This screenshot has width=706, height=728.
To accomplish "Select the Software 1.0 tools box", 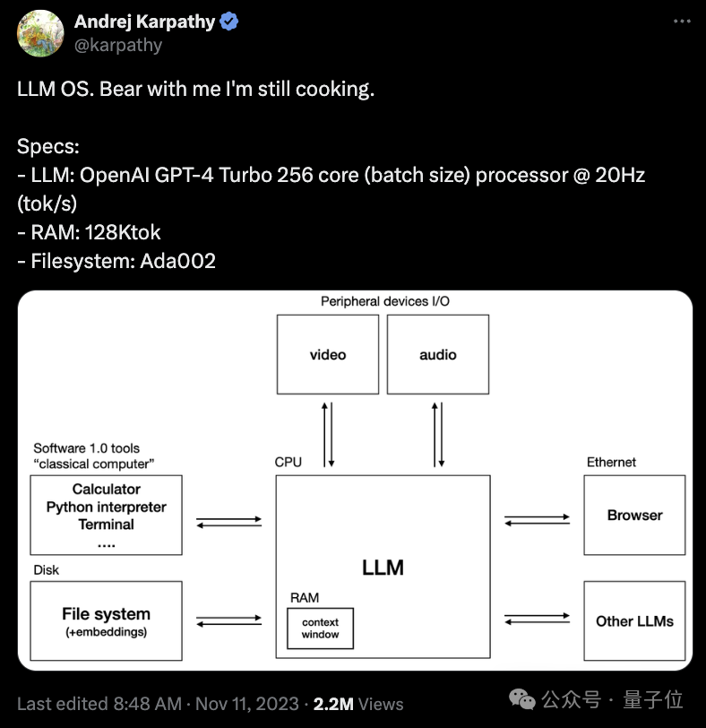I will (x=106, y=516).
